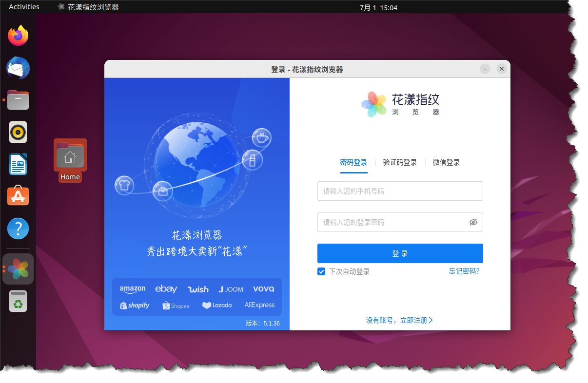
Task: Select the Home folder desktop icon
Action: (70, 161)
